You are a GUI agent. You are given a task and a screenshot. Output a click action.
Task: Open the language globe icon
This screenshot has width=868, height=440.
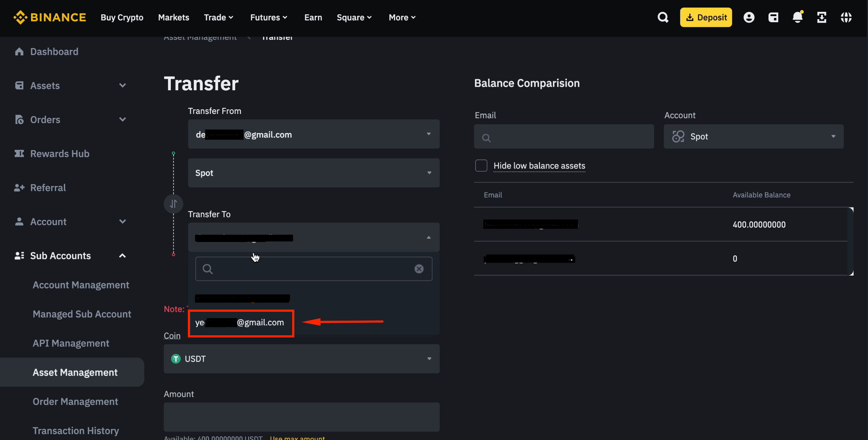[x=847, y=17]
